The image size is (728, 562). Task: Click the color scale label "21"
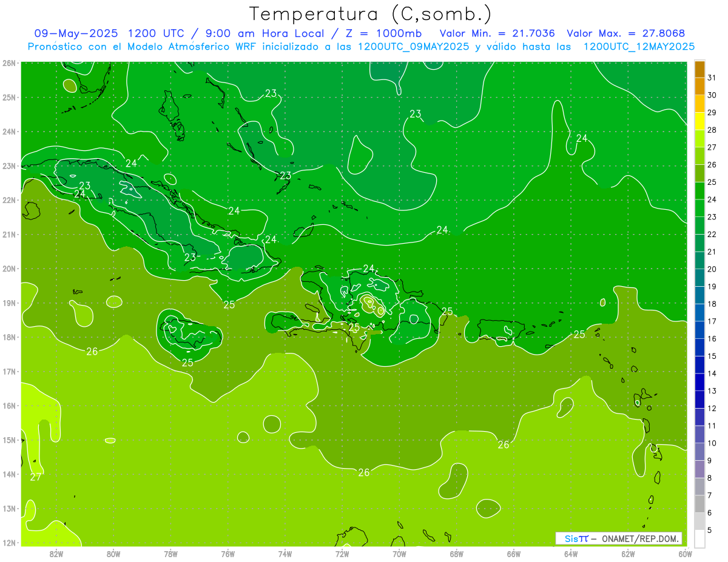tap(712, 252)
